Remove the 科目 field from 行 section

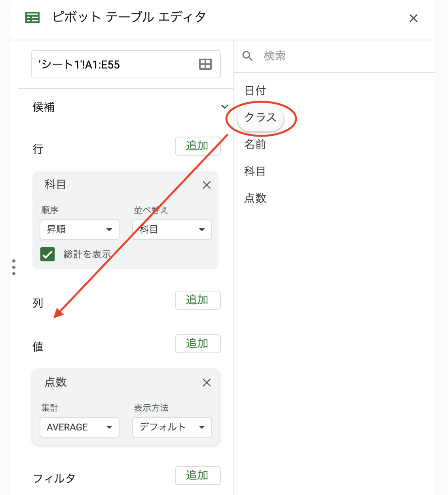coord(207,185)
